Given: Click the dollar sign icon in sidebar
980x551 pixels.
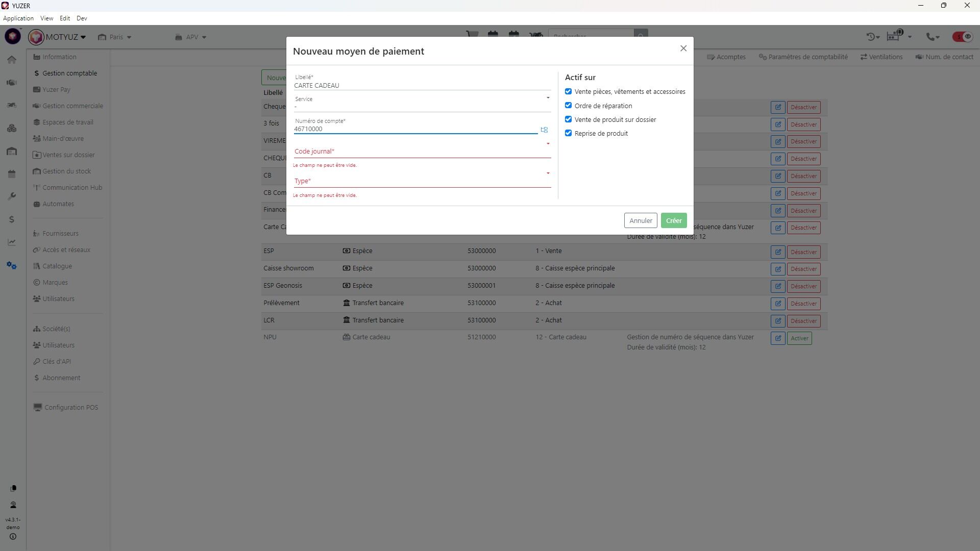Looking at the screenshot, I should pyautogui.click(x=12, y=219).
